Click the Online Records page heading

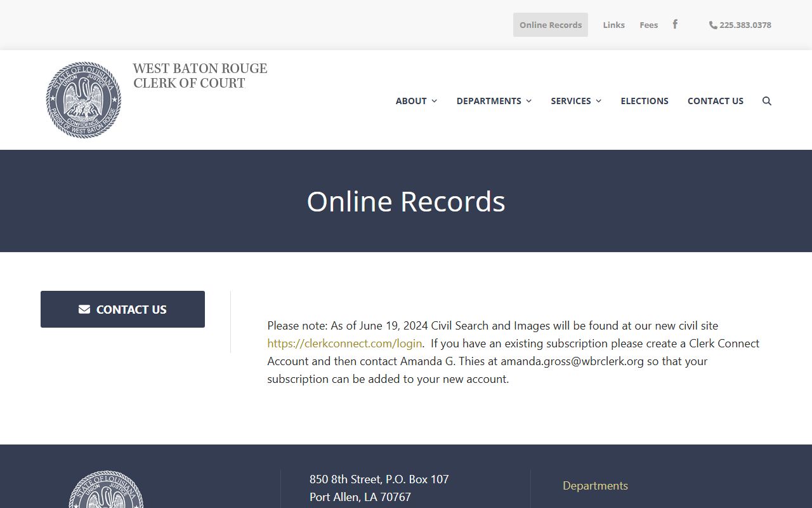(x=406, y=201)
